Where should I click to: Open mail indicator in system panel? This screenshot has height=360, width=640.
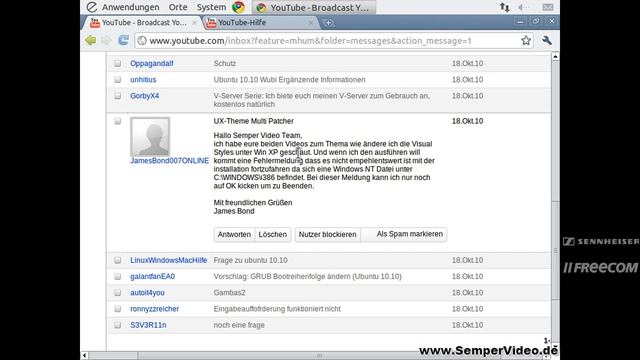pyautogui.click(x=548, y=7)
